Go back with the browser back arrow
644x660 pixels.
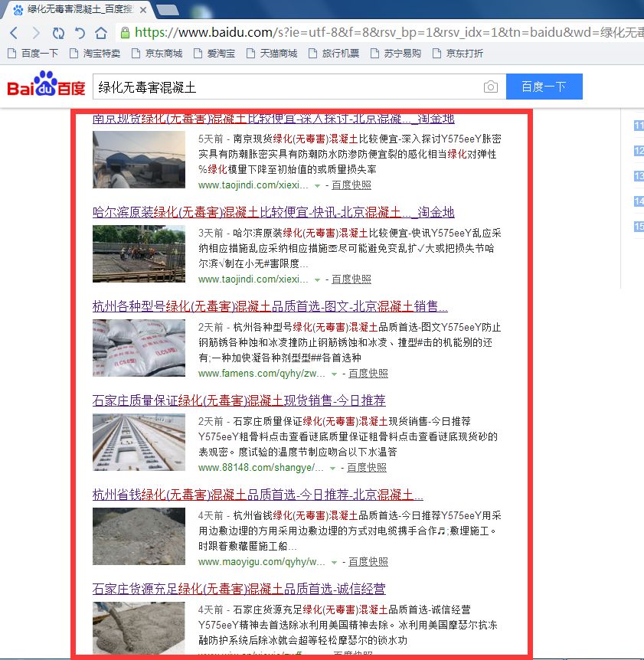coord(14,33)
